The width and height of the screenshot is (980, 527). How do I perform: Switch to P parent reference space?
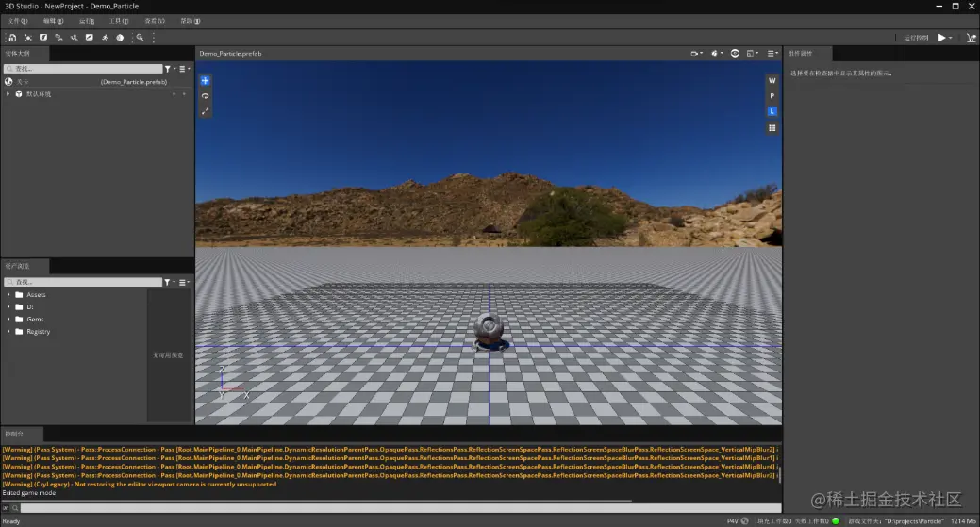(x=772, y=96)
